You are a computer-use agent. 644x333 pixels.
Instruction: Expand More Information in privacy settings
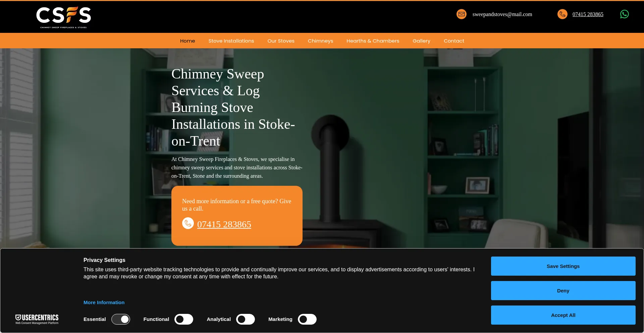pyautogui.click(x=104, y=302)
